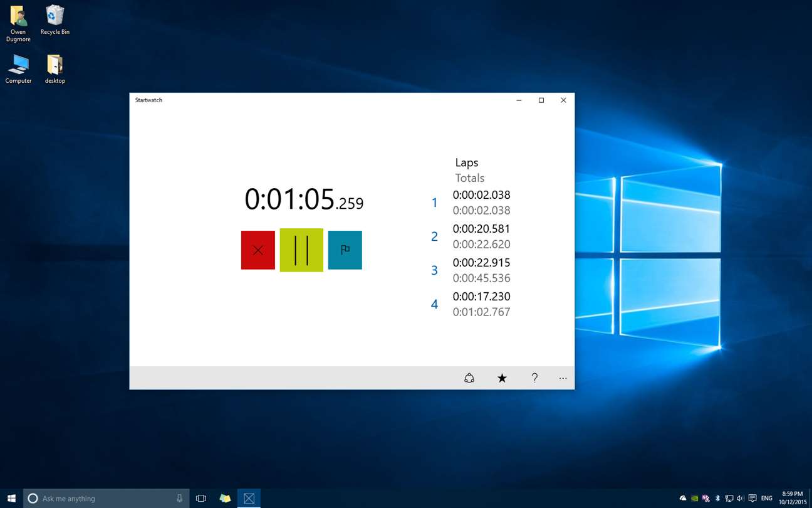Open help with the question mark icon
Screen dimensions: 812x508
click(x=534, y=378)
